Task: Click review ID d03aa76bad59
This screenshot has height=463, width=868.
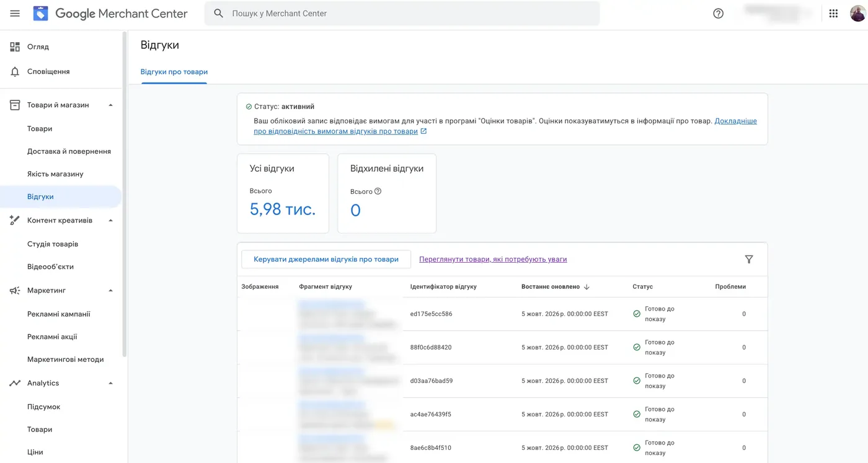Action: pyautogui.click(x=432, y=381)
